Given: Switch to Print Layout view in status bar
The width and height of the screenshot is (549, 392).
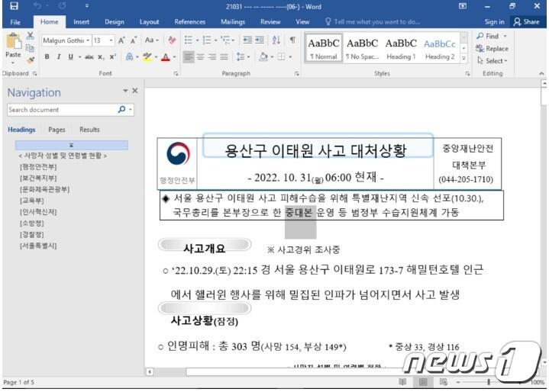Looking at the screenshot, I should click(423, 382).
